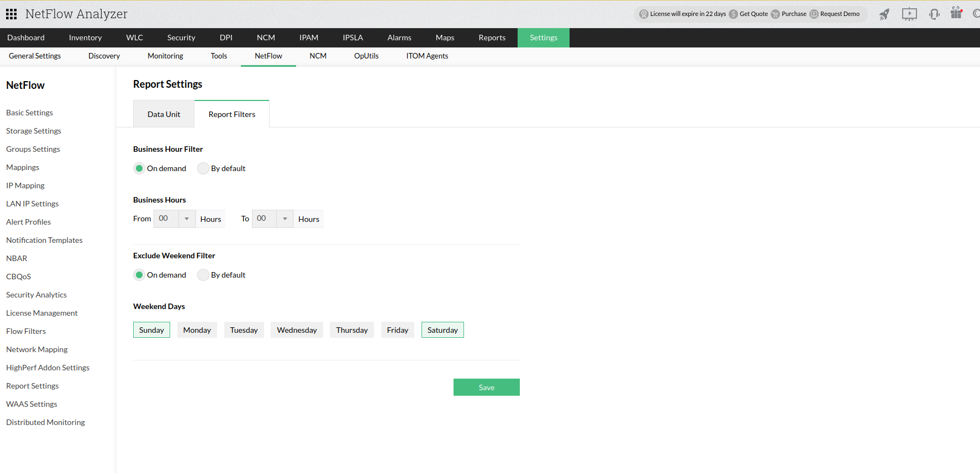Image resolution: width=980 pixels, height=473 pixels.
Task: Open the To hours dropdown
Action: [272, 219]
